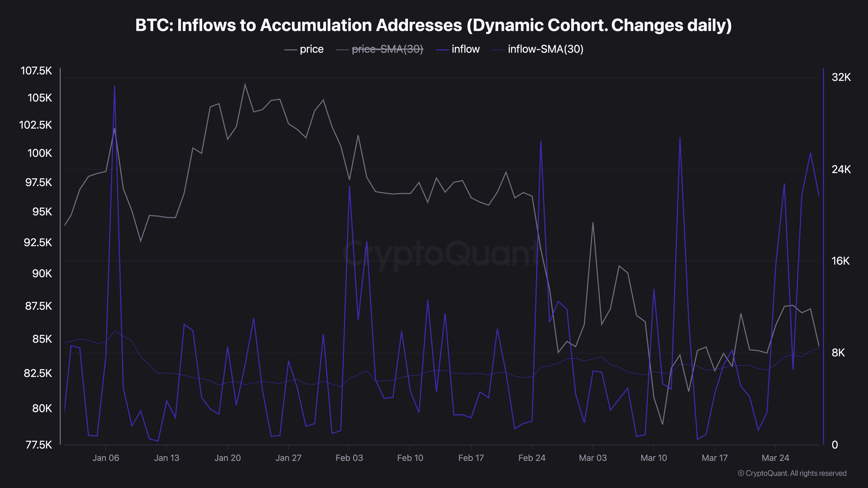Click the 100K price axis label

(40, 153)
